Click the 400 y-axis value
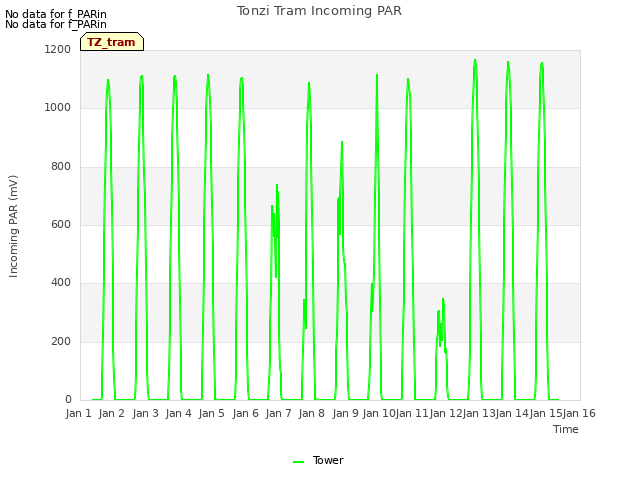The height and width of the screenshot is (480, 640). pyautogui.click(x=61, y=282)
